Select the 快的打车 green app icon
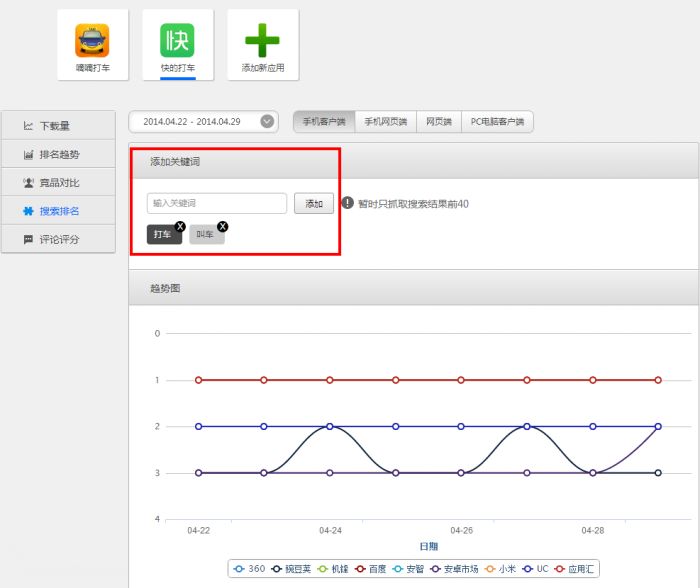Screen dimensions: 700x588 coord(177,41)
